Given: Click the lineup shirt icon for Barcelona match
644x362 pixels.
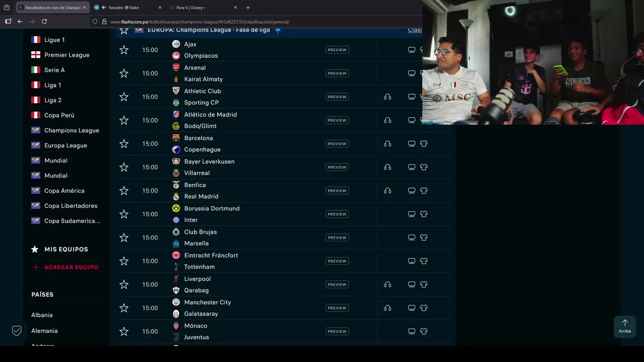Looking at the screenshot, I should [x=424, y=144].
